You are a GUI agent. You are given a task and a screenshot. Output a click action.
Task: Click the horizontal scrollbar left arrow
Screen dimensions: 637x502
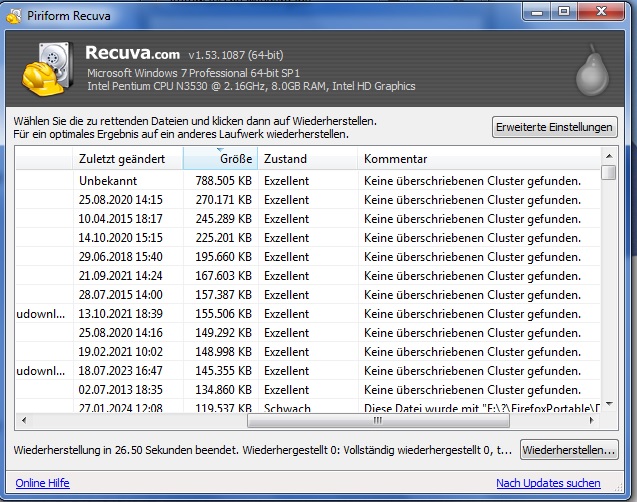tap(24, 420)
